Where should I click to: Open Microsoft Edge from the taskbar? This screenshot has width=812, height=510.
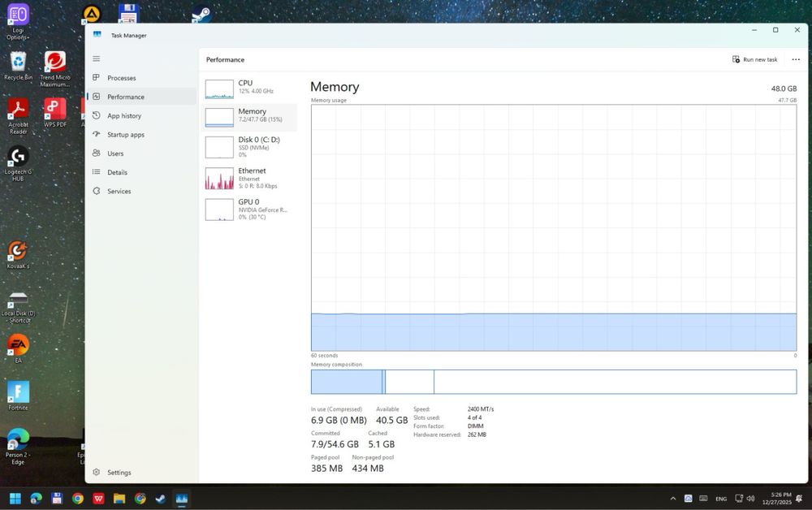point(36,499)
